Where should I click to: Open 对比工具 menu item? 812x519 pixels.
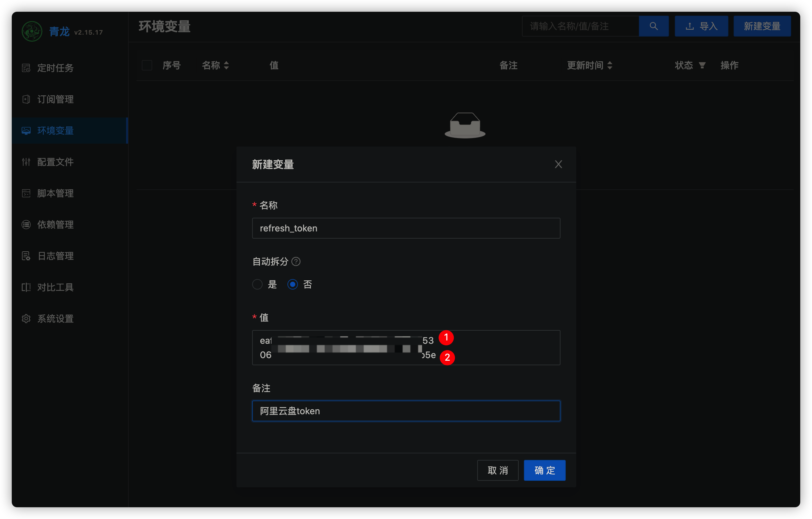tap(55, 287)
